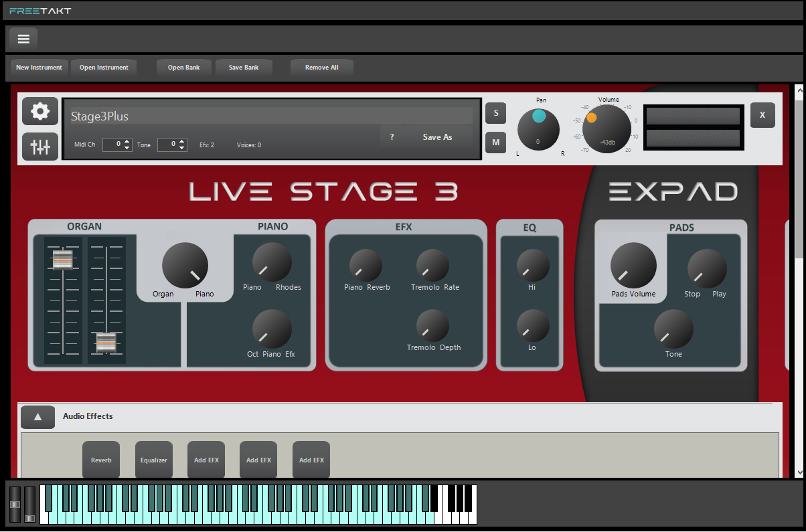Image resolution: width=806 pixels, height=532 pixels.
Task: Open the Equalizer effect slot
Action: point(154,460)
